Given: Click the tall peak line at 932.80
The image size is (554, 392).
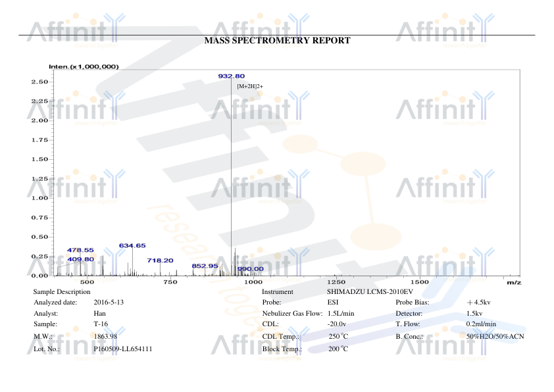Looking at the screenshot, I should (232, 176).
